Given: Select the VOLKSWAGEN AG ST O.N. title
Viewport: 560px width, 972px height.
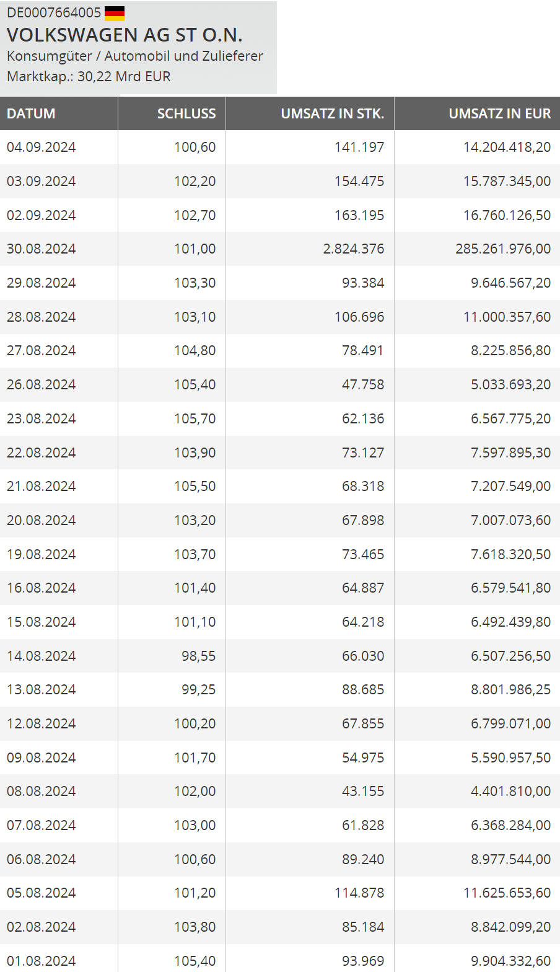Looking at the screenshot, I should 125,35.
